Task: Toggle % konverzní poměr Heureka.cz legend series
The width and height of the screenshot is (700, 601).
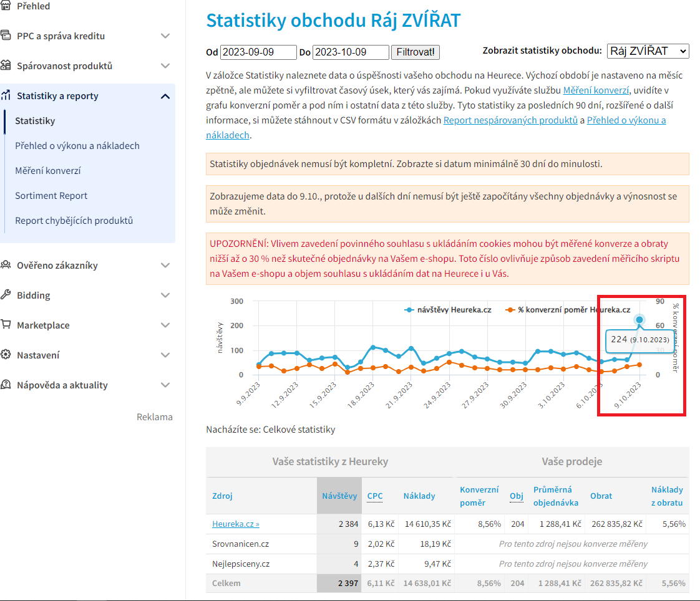Action: pyautogui.click(x=568, y=310)
